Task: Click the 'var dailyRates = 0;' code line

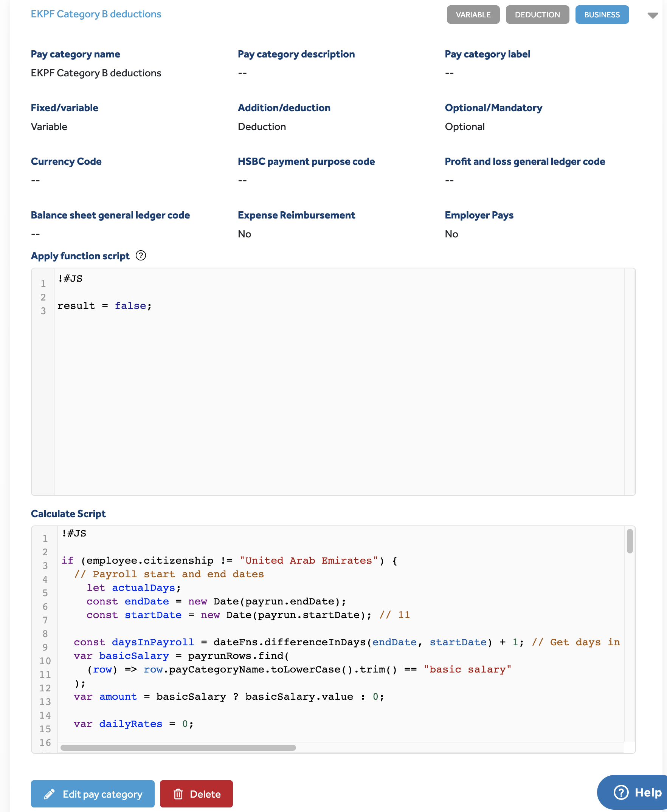Action: 134,724
